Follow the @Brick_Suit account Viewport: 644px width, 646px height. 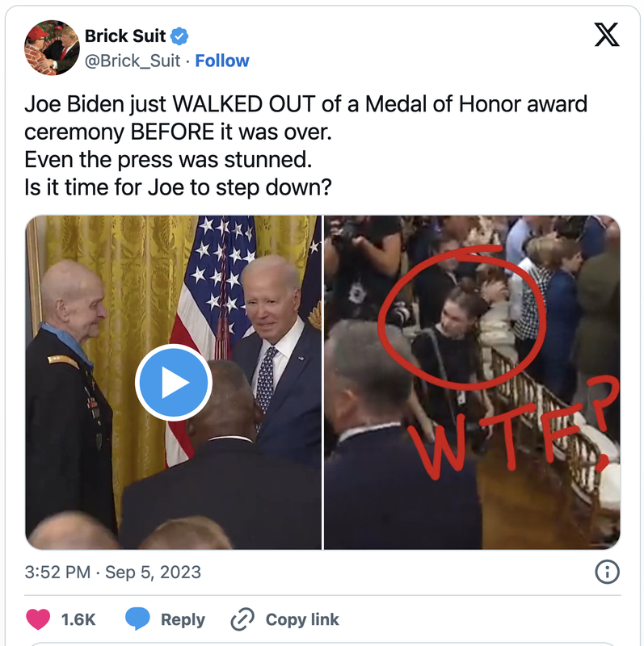tap(222, 61)
